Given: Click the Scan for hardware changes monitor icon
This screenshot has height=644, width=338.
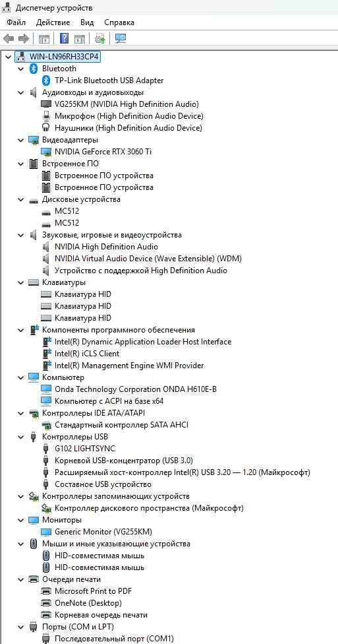Looking at the screenshot, I should pos(121,39).
